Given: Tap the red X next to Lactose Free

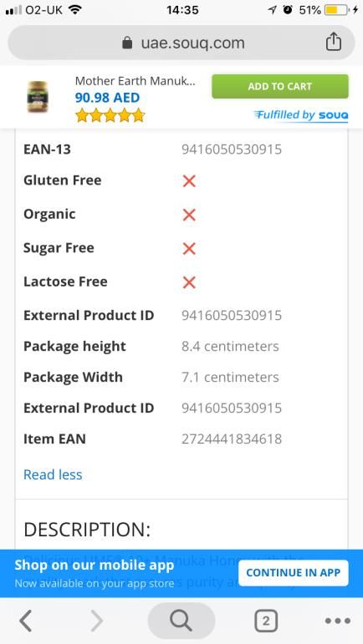Looking at the screenshot, I should (189, 282).
